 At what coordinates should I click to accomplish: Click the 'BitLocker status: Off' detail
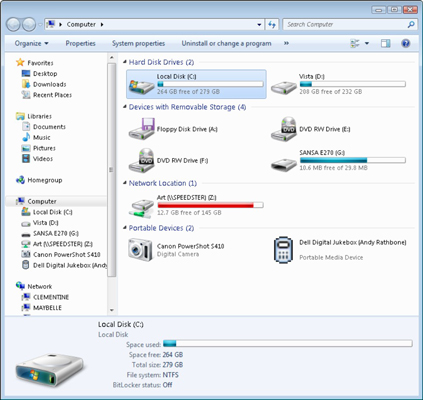[143, 385]
